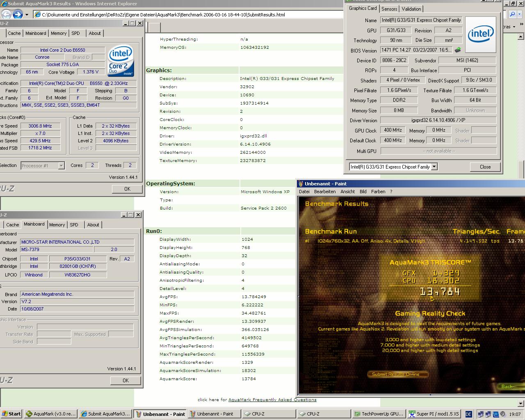Viewport: 525px width, 420px height.
Task: Open the Memory tab in upper CPU-Z window
Action: click(59, 33)
